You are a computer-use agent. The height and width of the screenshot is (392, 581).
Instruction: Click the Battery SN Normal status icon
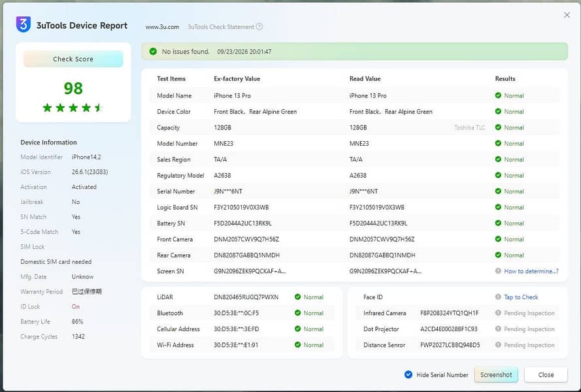[498, 223]
